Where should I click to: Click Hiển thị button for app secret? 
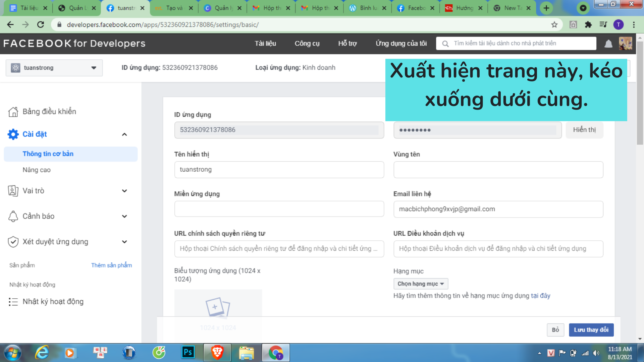584,130
